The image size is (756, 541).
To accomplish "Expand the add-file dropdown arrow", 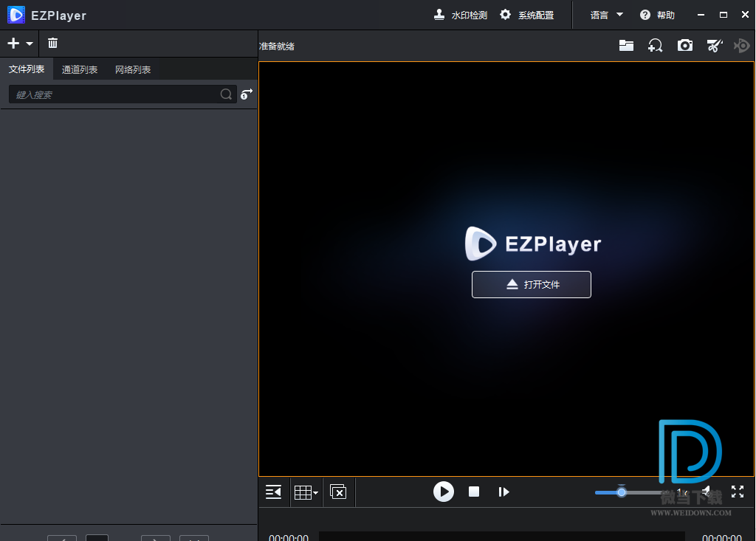I will (x=30, y=44).
